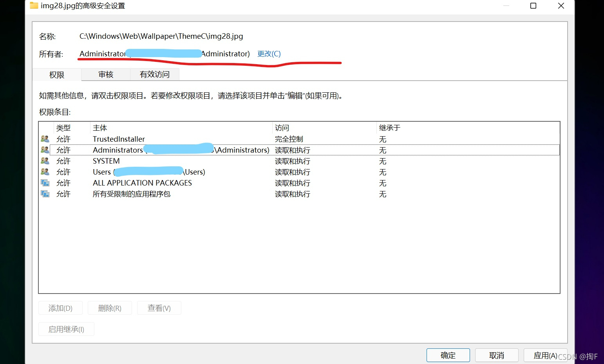Image resolution: width=604 pixels, height=364 pixels.
Task: Click the 启用继承(I) button
Action: pyautogui.click(x=66, y=329)
